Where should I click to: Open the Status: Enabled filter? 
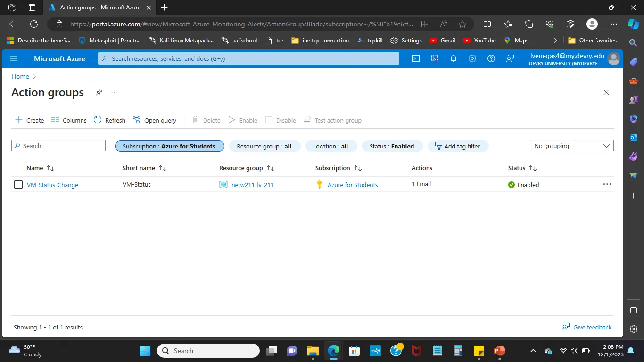(x=392, y=146)
